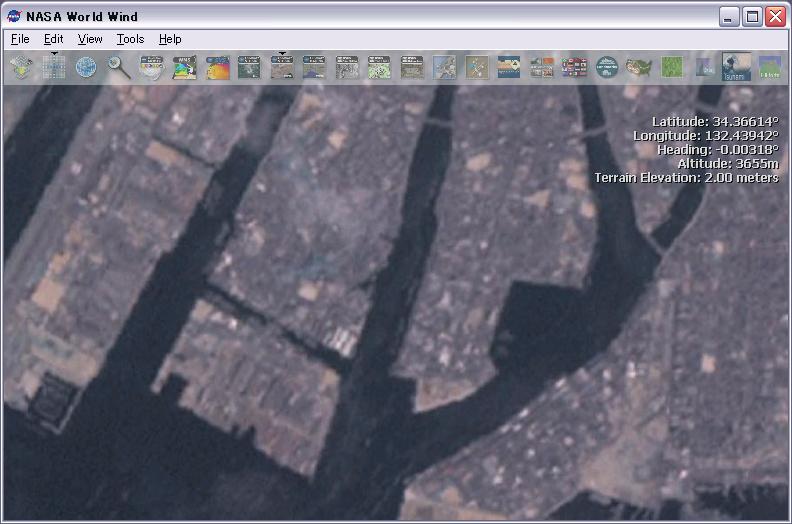Click the orange-red heat map globe icon
The width and height of the screenshot is (792, 524).
pyautogui.click(x=217, y=67)
